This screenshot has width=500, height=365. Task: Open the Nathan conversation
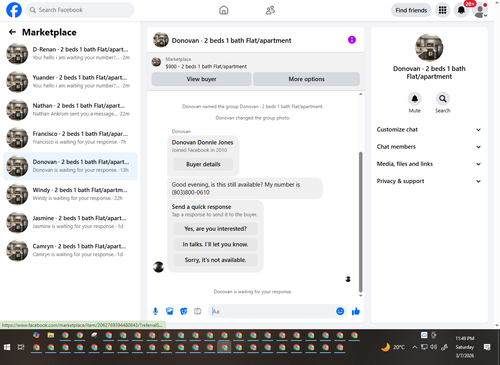pyautogui.click(x=70, y=110)
